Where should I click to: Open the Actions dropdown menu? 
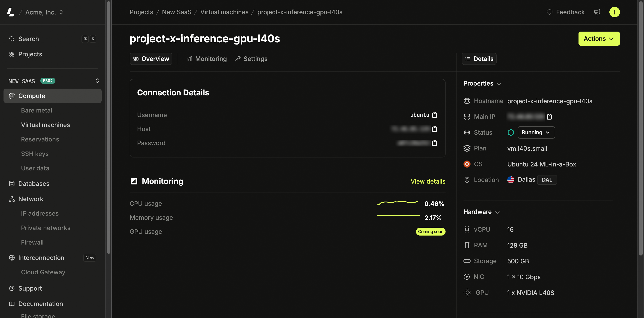[x=599, y=39]
